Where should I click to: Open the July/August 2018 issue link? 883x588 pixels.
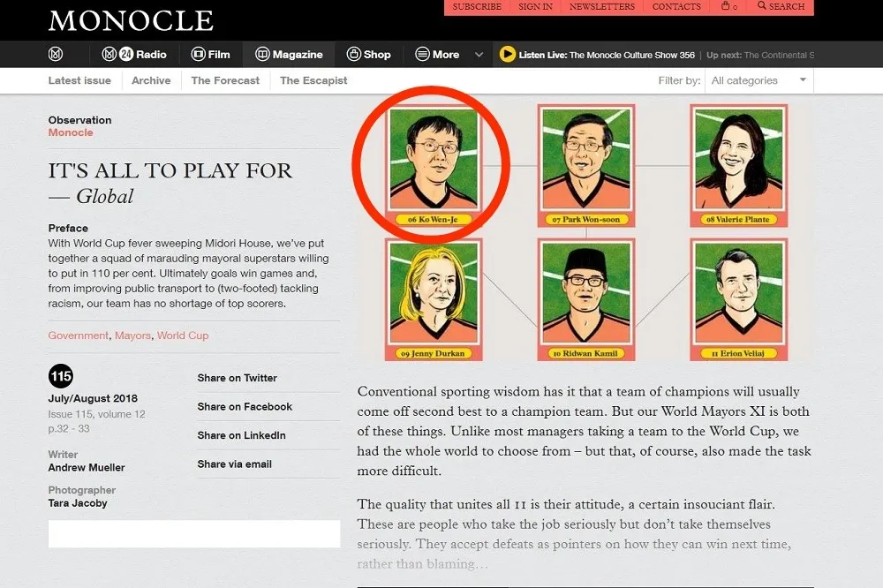pos(93,398)
